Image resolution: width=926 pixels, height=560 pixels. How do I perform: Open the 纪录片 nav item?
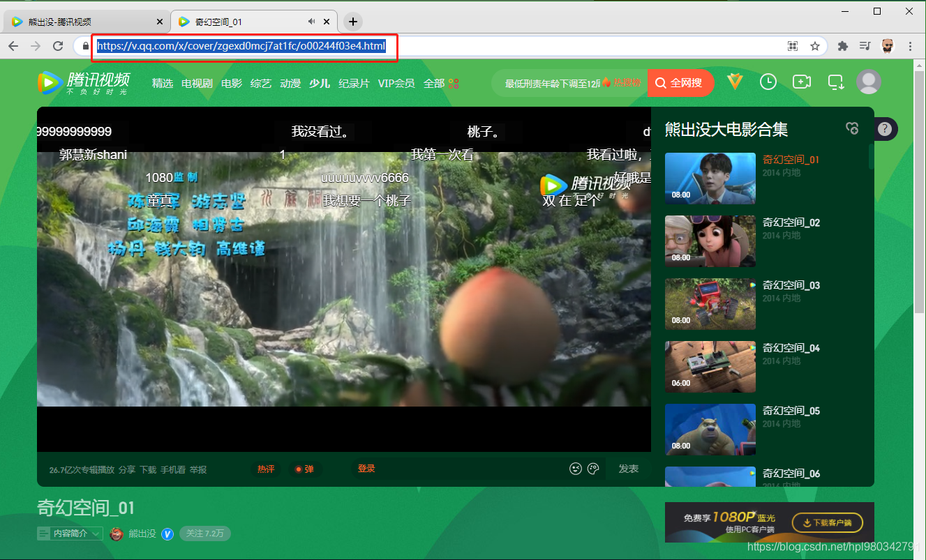coord(354,83)
